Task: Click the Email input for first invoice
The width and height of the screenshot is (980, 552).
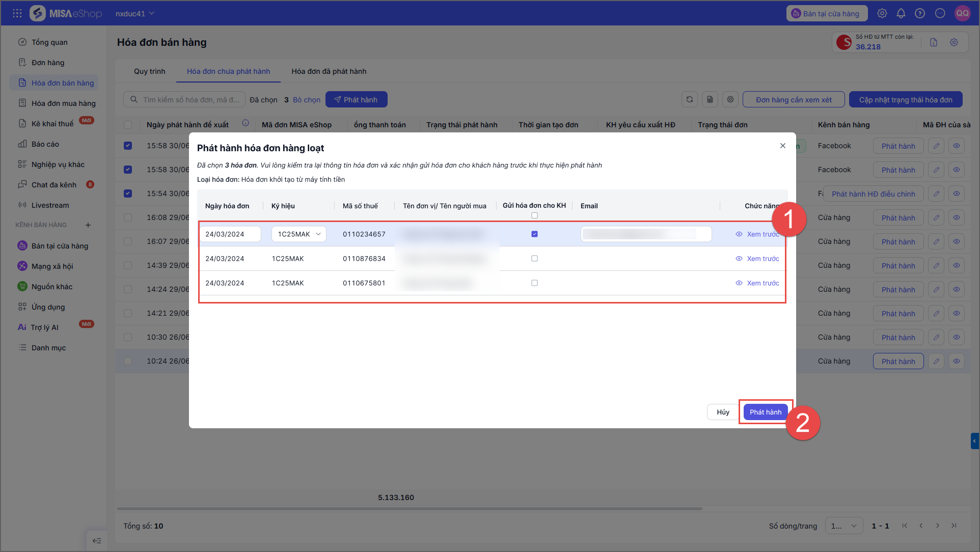Action: pos(646,234)
